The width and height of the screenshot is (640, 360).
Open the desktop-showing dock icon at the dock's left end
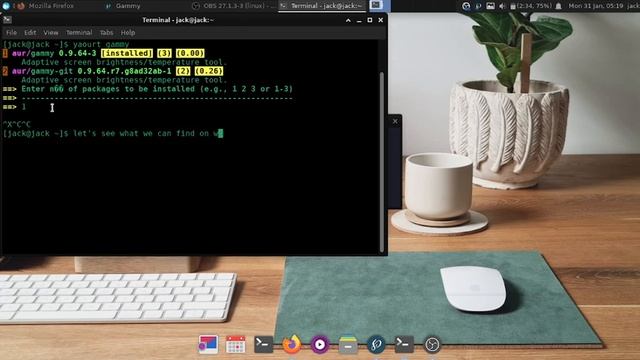coord(208,344)
